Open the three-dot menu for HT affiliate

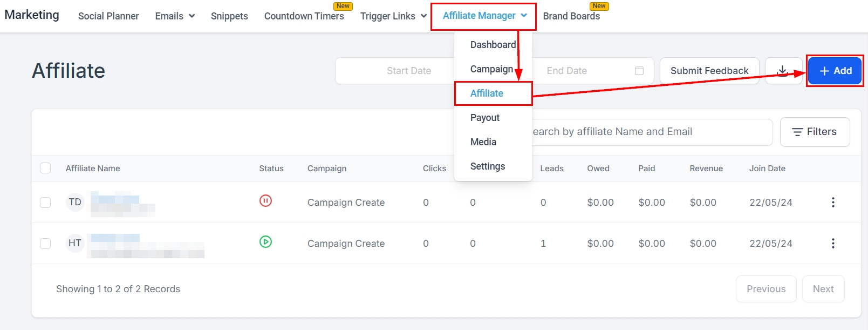(x=833, y=244)
